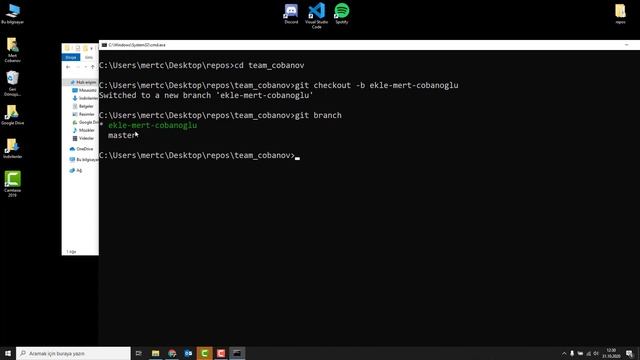This screenshot has height=360, width=640.
Task: Open Google Drive desktop shortcut
Action: click(x=12, y=114)
